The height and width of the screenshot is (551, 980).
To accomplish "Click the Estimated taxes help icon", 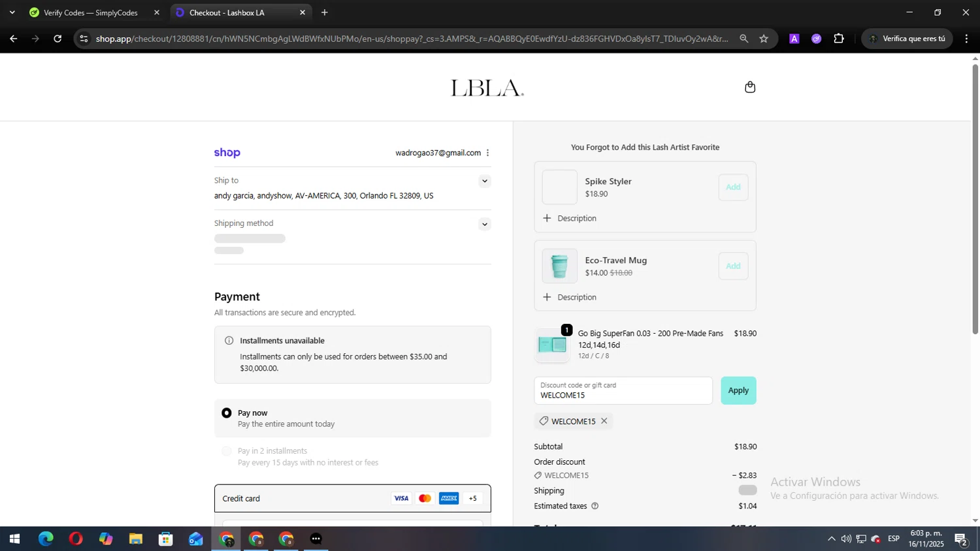I will point(595,506).
